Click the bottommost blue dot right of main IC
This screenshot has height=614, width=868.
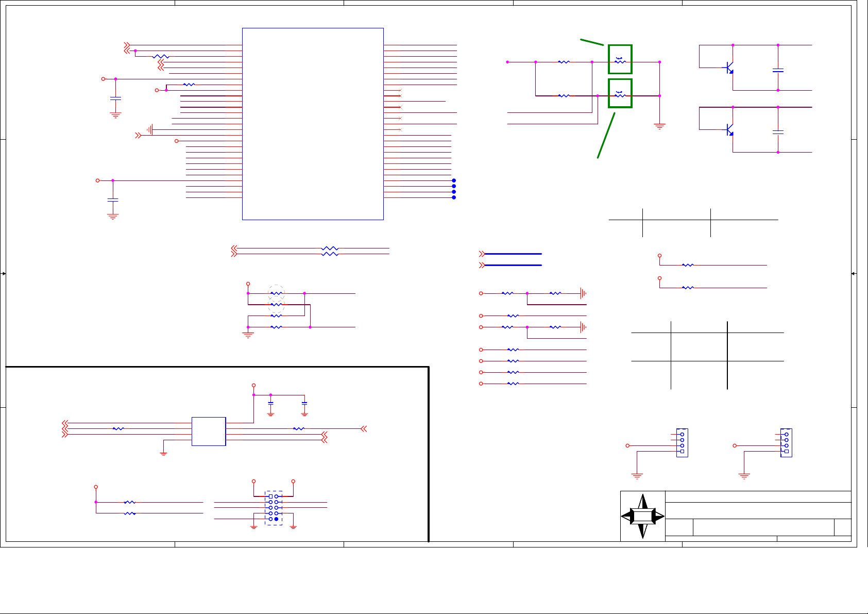[454, 197]
